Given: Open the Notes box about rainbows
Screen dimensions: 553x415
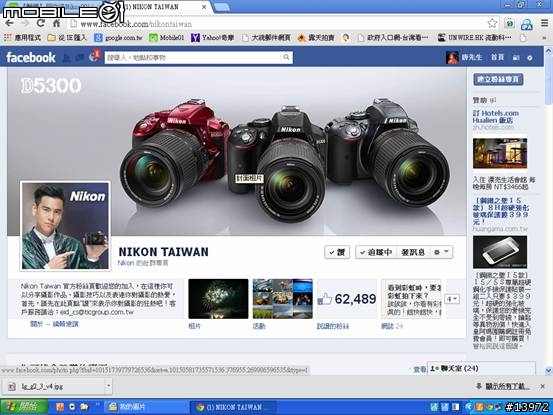Looking at the screenshot, I should click(411, 299).
